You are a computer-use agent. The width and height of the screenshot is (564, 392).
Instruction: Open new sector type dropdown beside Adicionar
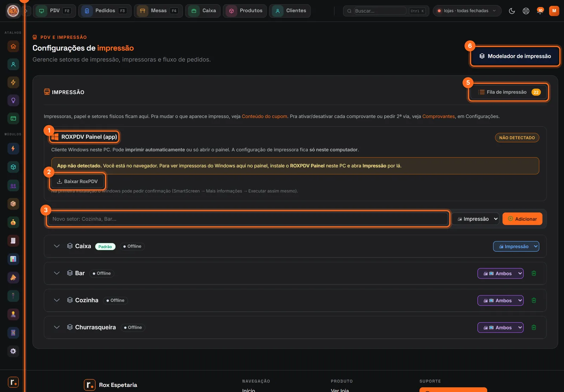[476, 219]
